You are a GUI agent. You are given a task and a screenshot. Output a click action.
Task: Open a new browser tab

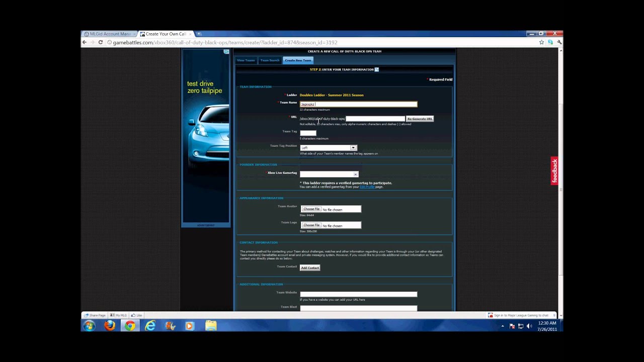pyautogui.click(x=199, y=34)
